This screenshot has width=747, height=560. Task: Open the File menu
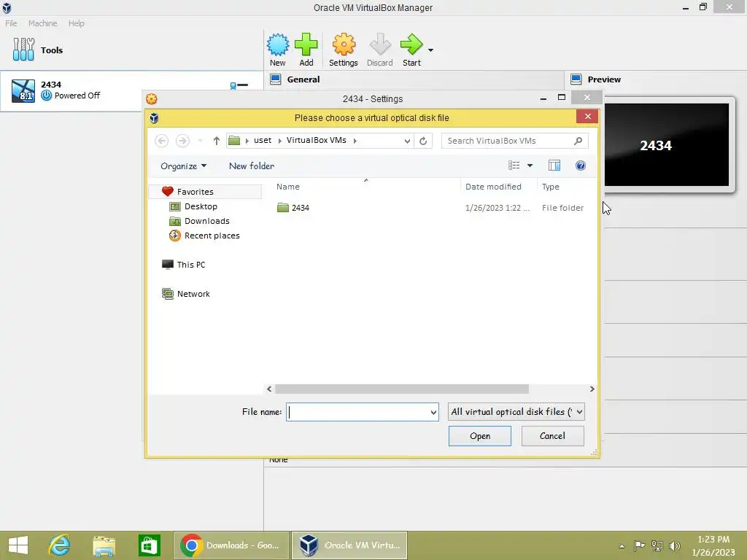(x=11, y=23)
